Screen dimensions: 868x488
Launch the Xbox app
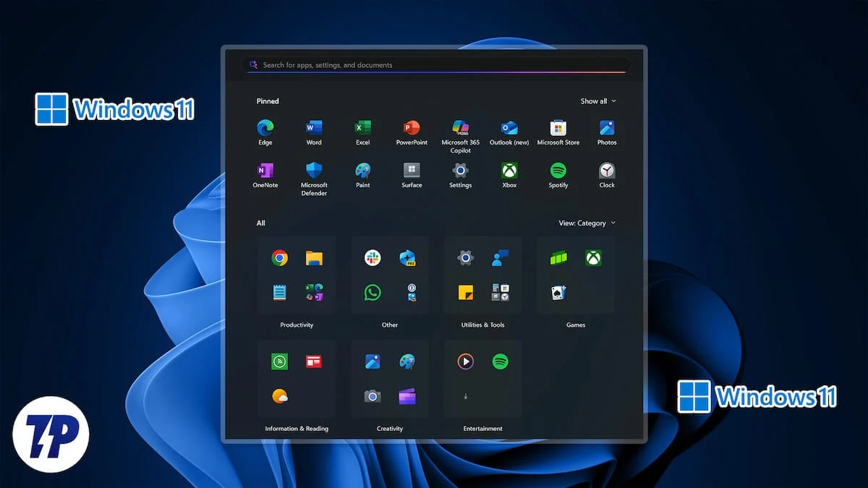pos(509,171)
